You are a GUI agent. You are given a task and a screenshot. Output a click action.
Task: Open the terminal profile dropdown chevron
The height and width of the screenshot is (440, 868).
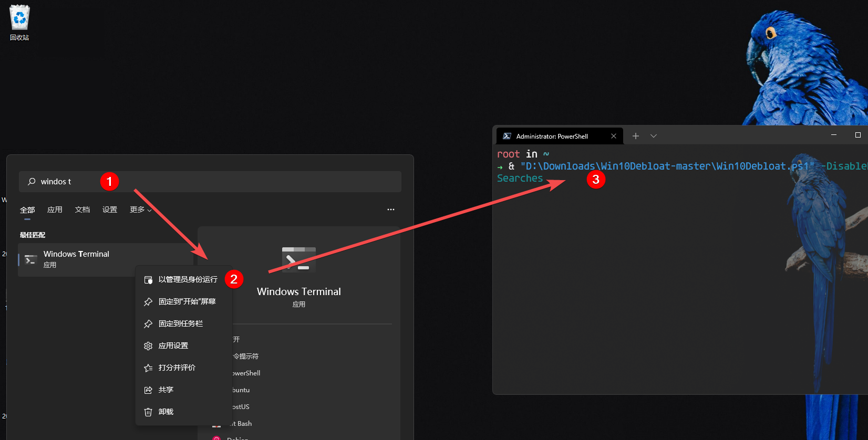654,136
